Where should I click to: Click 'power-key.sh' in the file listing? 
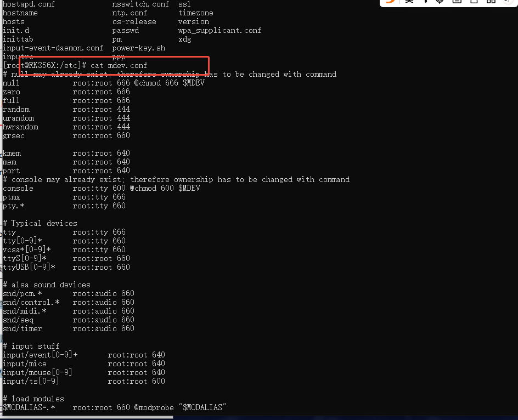[139, 48]
